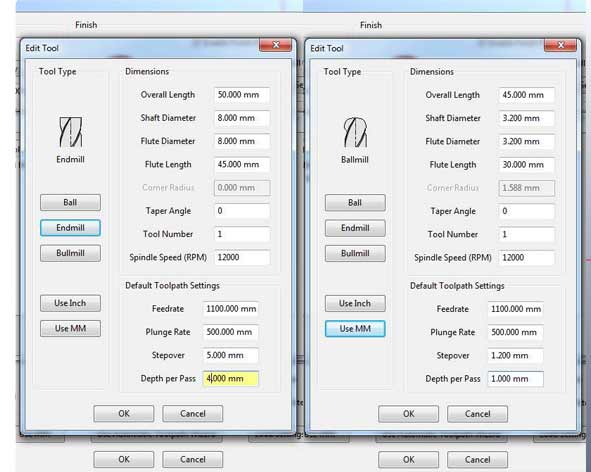The image size is (591, 472).
Task: Switch left dialog to Use Inch
Action: click(x=70, y=303)
